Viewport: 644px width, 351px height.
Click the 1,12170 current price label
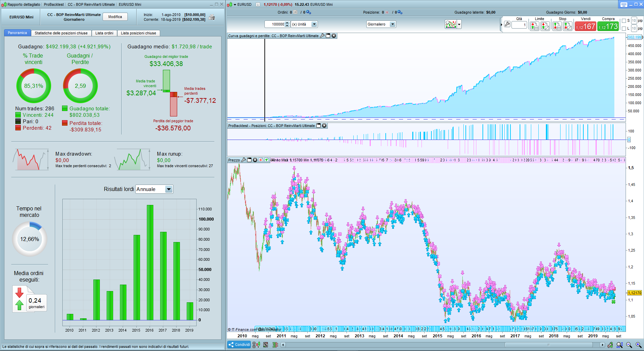pos(634,293)
